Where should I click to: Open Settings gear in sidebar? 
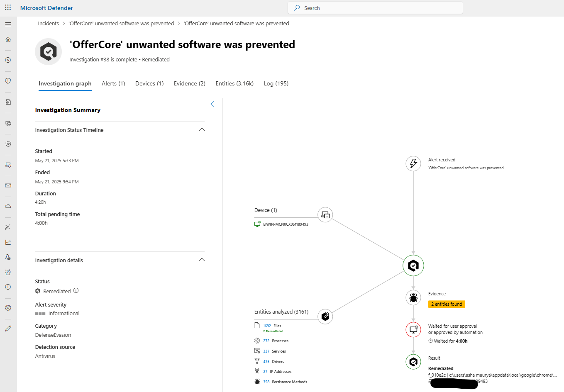click(x=8, y=308)
